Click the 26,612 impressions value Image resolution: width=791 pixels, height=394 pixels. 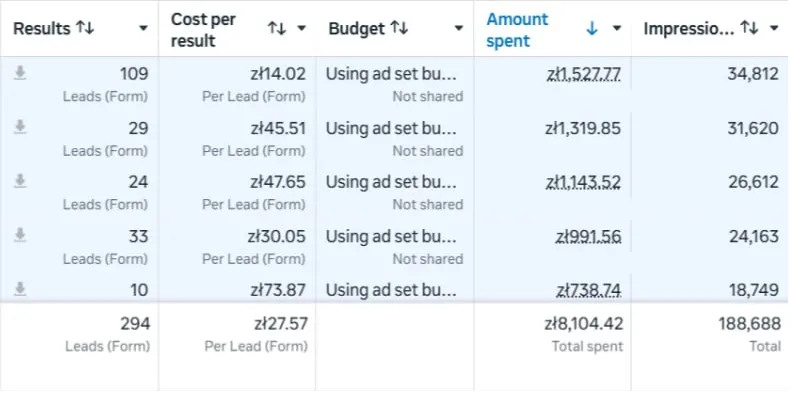(x=754, y=182)
